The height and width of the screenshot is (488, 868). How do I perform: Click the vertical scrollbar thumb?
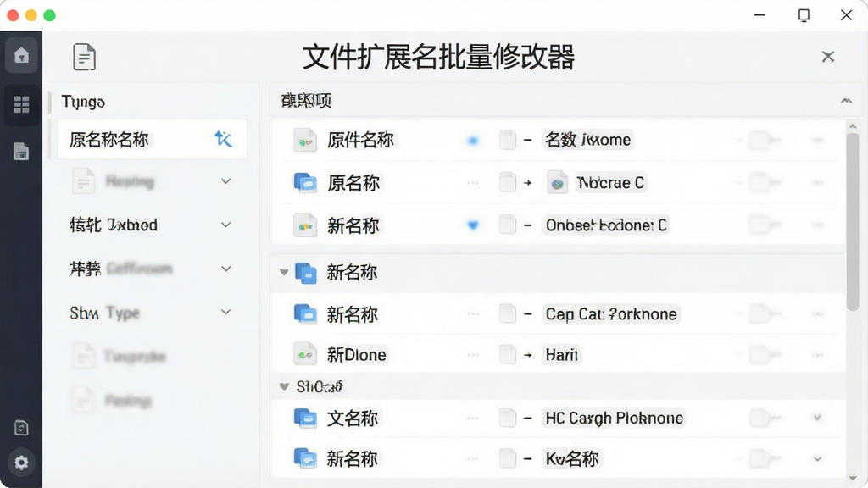tap(853, 221)
